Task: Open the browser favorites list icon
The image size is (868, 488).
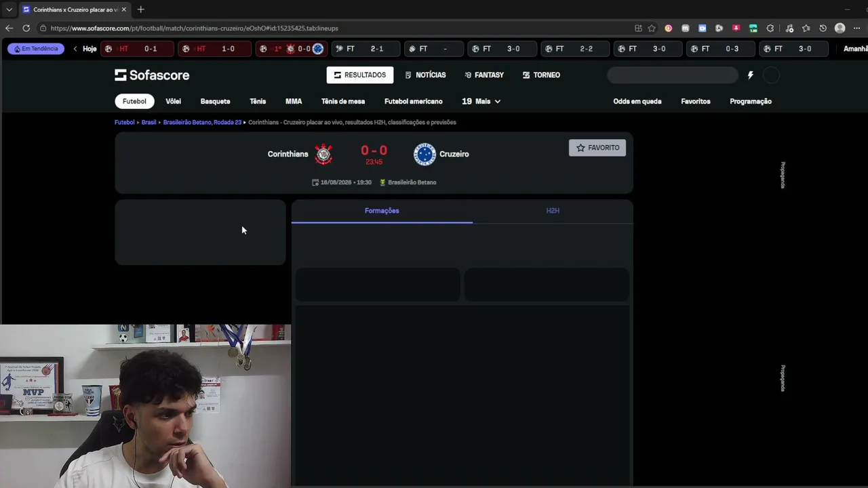Action: click(806, 28)
